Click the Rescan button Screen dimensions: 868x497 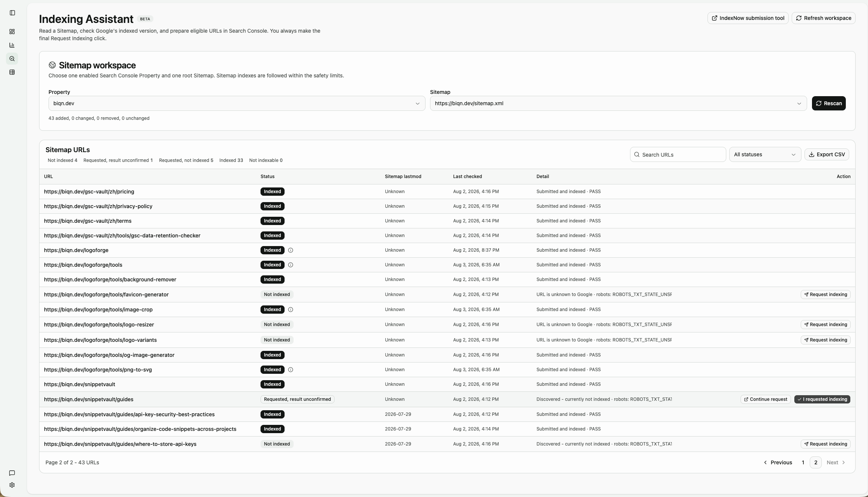point(829,103)
